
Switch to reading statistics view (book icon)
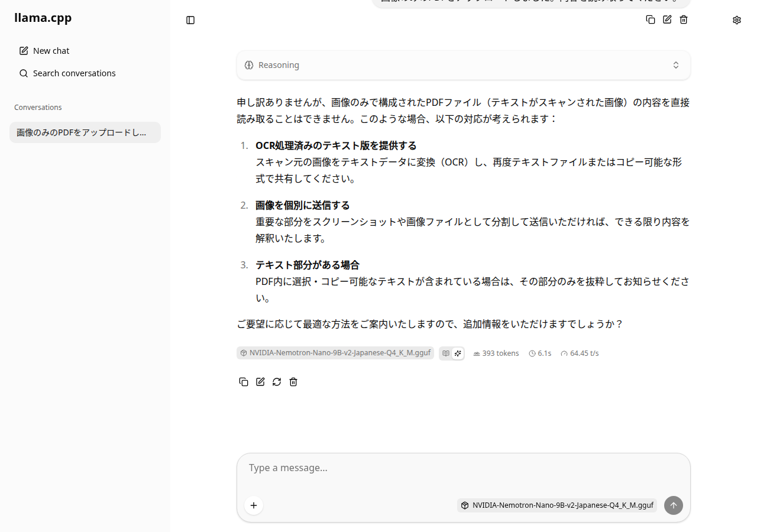pyautogui.click(x=446, y=353)
